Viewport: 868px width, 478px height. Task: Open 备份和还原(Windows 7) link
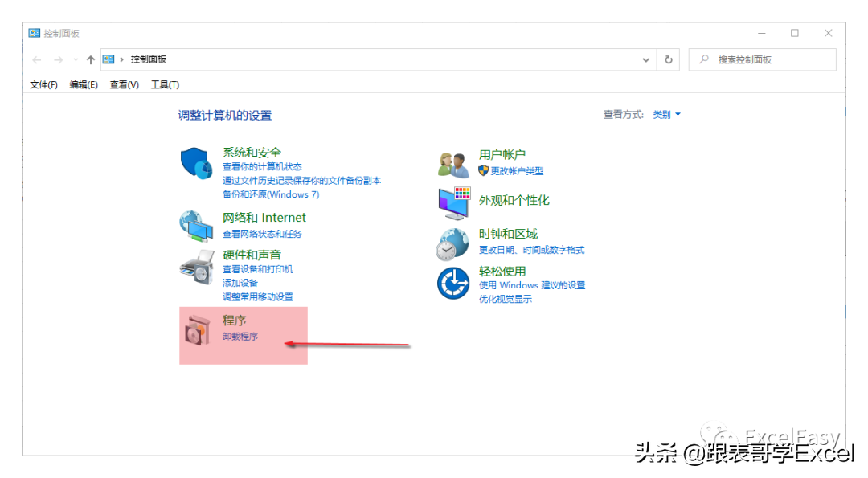click(x=271, y=194)
